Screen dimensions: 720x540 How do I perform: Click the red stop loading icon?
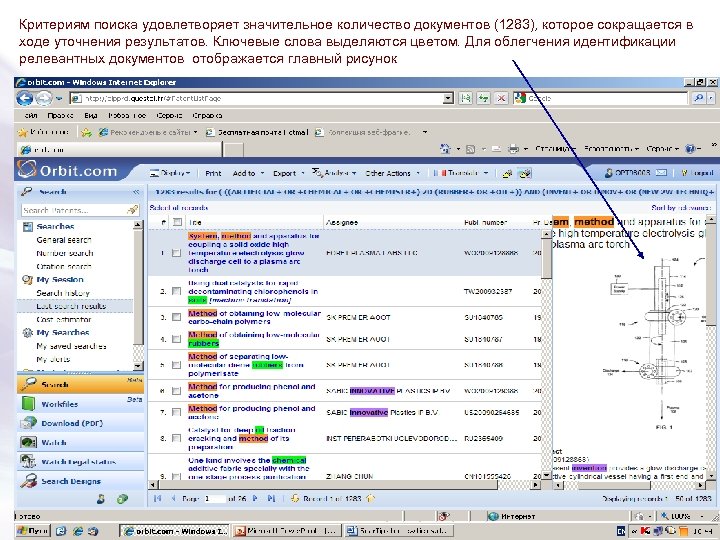501,98
